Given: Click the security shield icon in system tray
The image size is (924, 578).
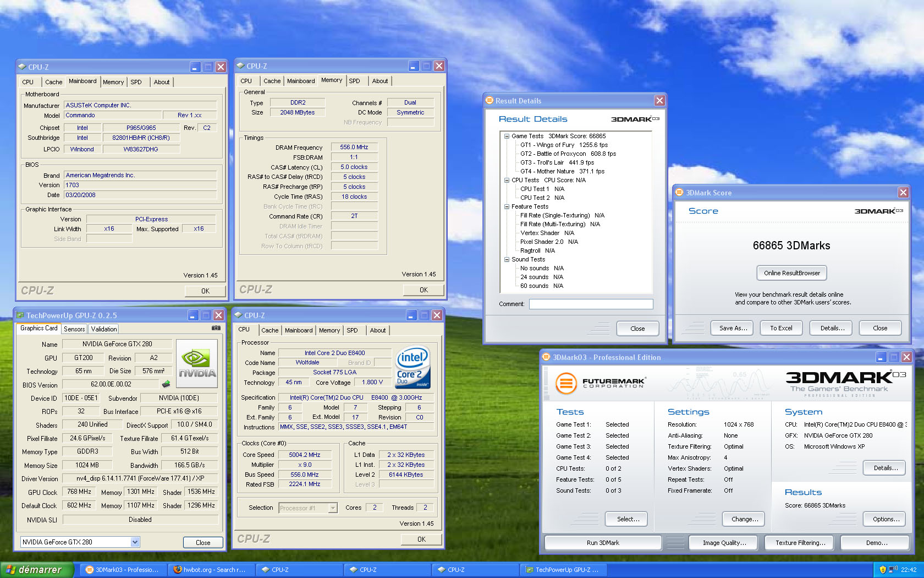Looking at the screenshot, I should pos(883,570).
